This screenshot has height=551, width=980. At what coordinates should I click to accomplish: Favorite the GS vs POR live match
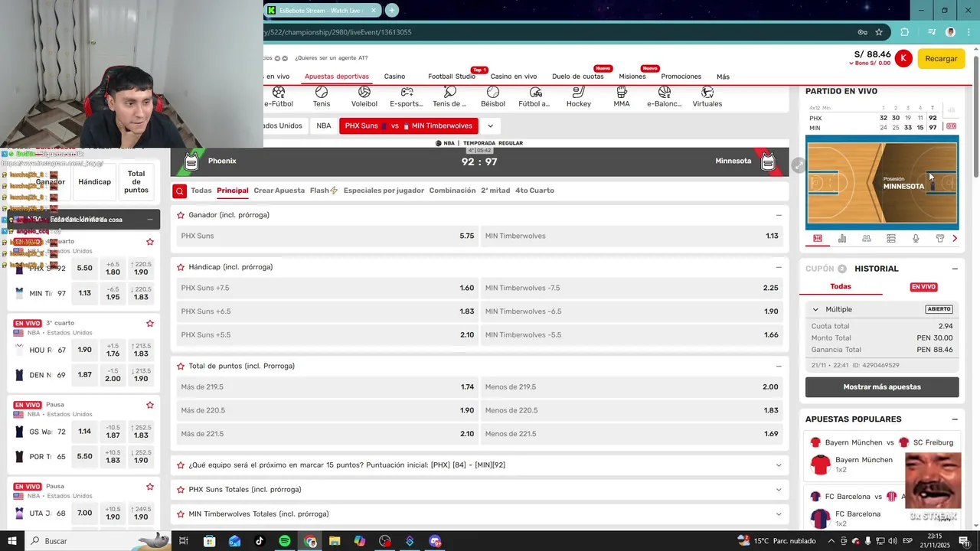[150, 405]
